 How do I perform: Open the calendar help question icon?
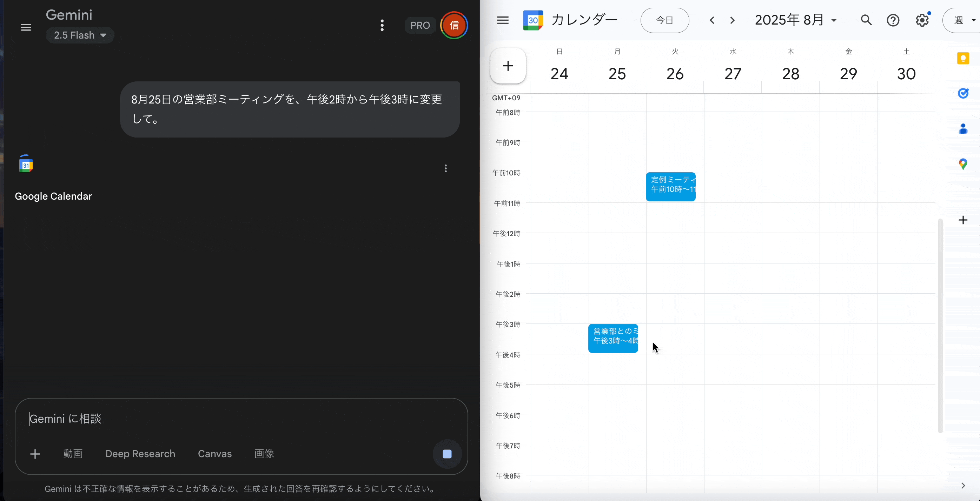893,20
